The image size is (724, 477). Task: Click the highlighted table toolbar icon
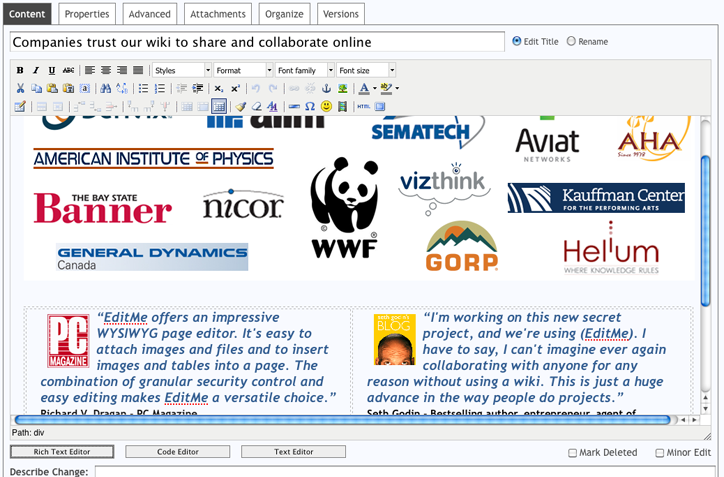pos(219,106)
